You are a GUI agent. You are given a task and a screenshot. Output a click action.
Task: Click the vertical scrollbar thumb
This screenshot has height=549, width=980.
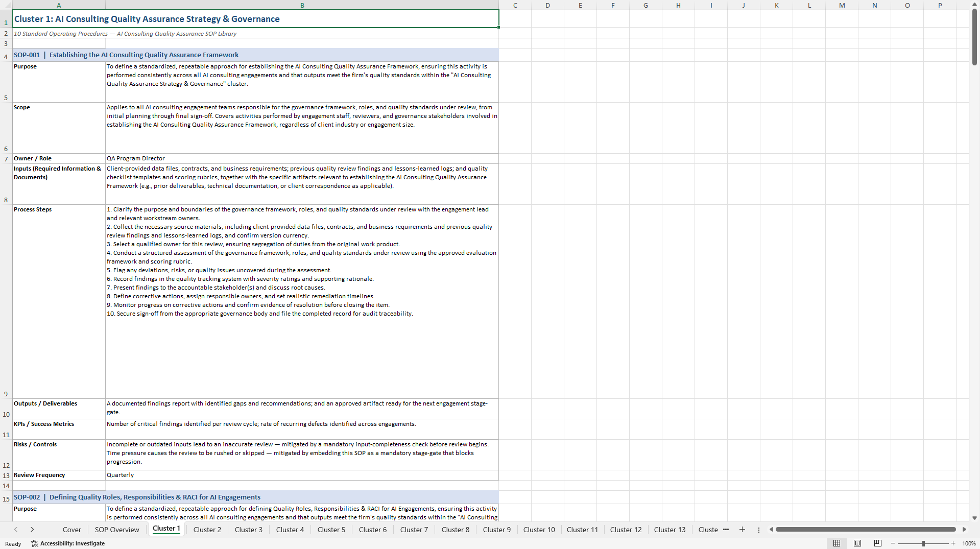(x=974, y=37)
